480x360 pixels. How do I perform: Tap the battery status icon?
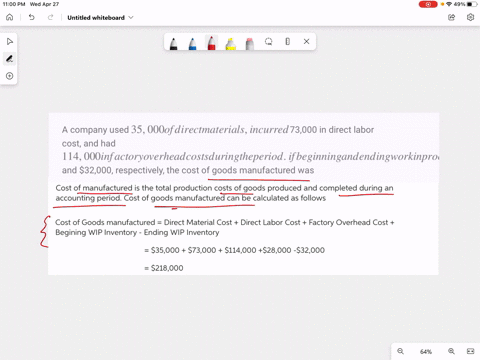pyautogui.click(x=472, y=4)
